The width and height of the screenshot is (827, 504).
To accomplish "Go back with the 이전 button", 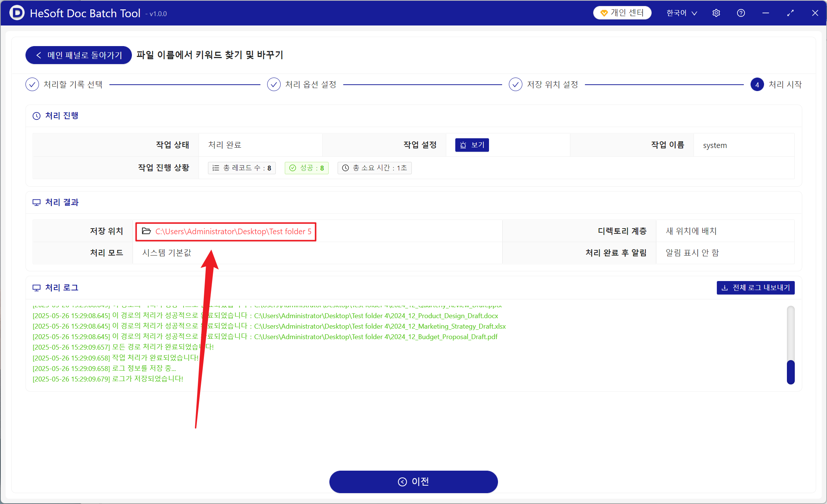I will (x=414, y=482).
